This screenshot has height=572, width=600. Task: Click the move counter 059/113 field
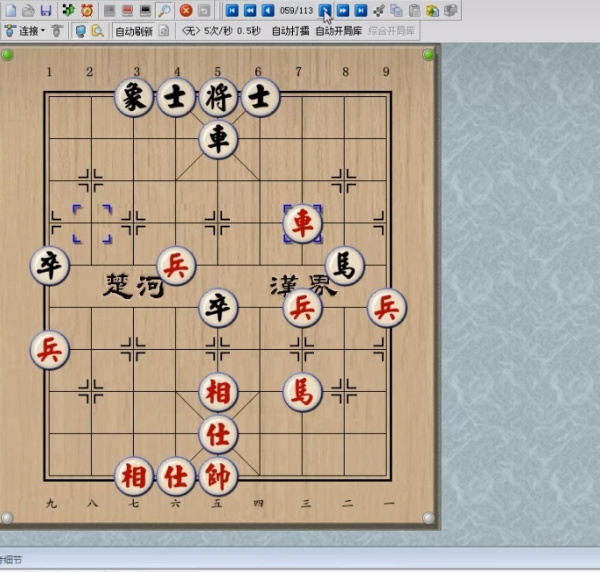296,10
